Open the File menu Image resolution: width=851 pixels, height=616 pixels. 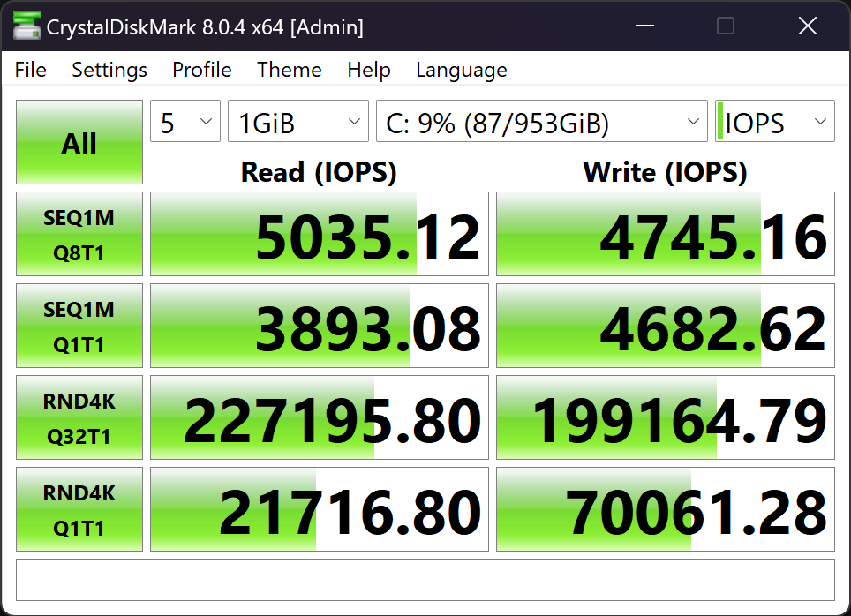[x=30, y=70]
